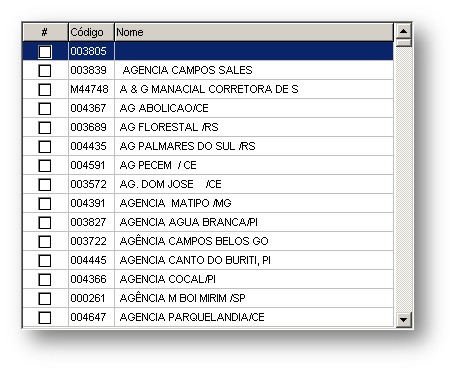Choose the AGÊNCIA M BOI MIRIM /SP row

point(208,298)
